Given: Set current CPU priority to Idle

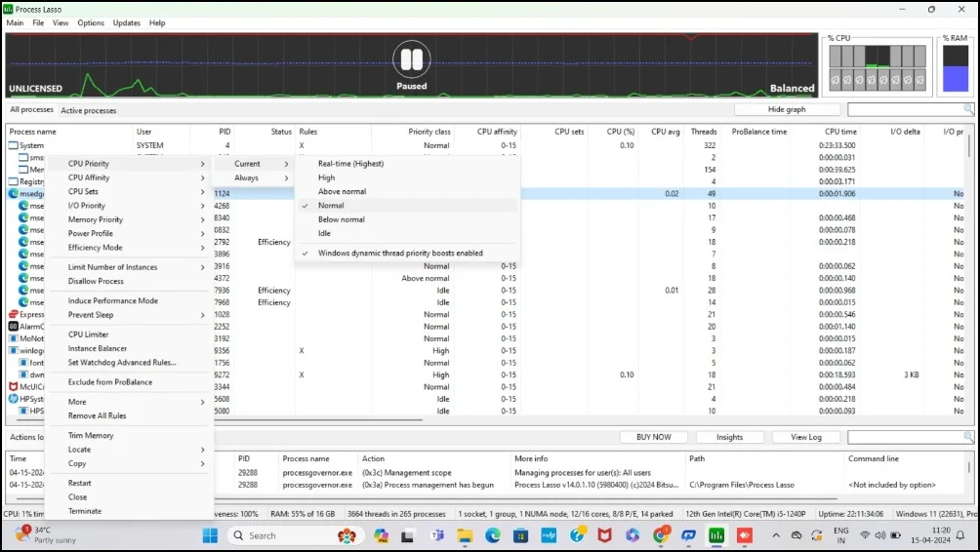Looking at the screenshot, I should [x=407, y=233].
